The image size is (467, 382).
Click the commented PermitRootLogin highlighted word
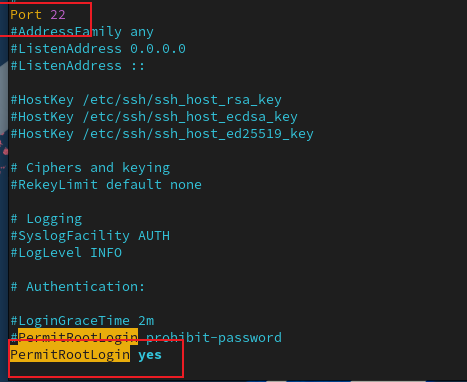78,337
